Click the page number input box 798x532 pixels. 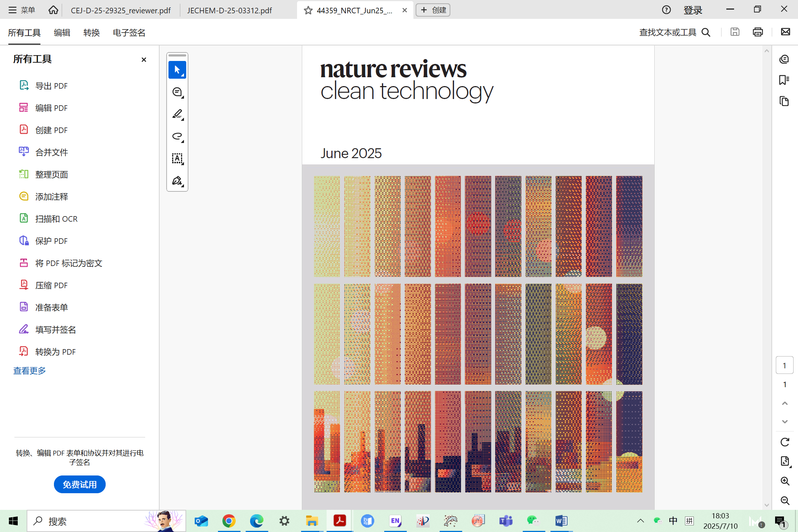(x=784, y=365)
